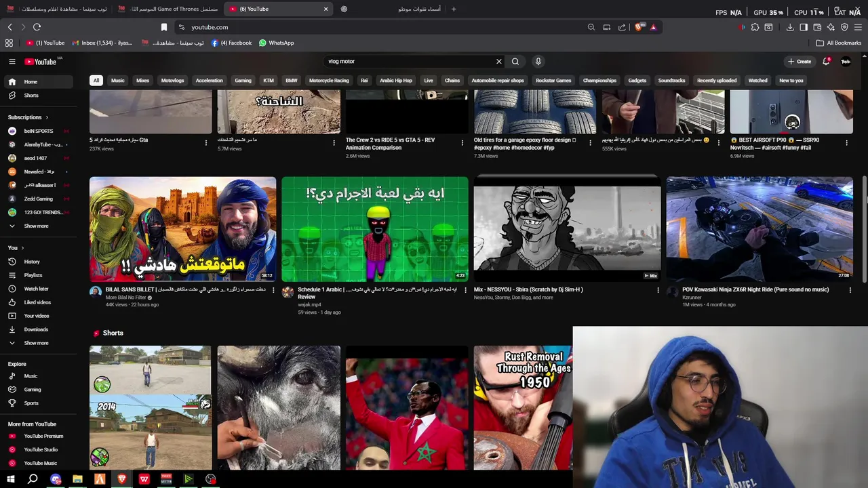Image resolution: width=868 pixels, height=488 pixels.
Task: Open options for BILAL SANS BILLET video
Action: click(x=273, y=290)
